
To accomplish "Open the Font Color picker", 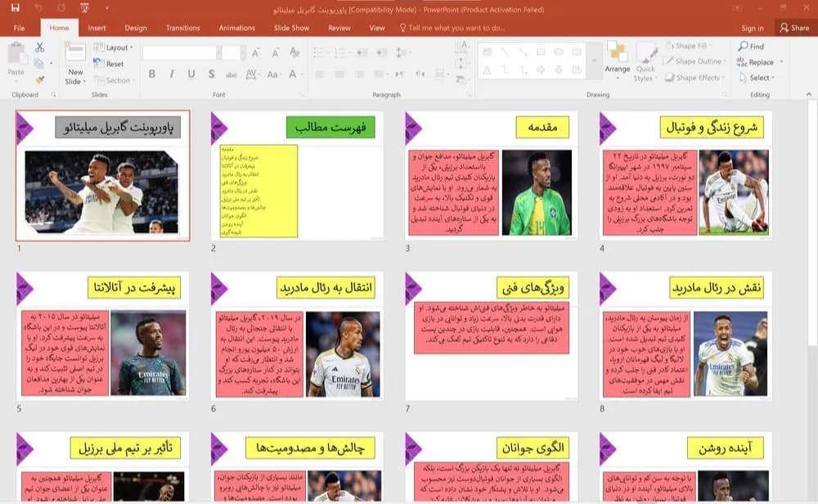I will click(x=293, y=74).
